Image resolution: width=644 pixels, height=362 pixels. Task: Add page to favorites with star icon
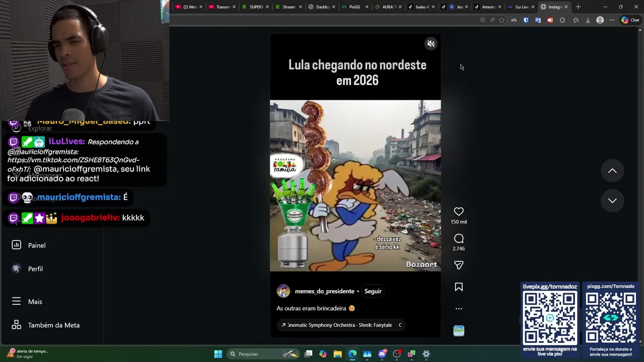pos(502,20)
